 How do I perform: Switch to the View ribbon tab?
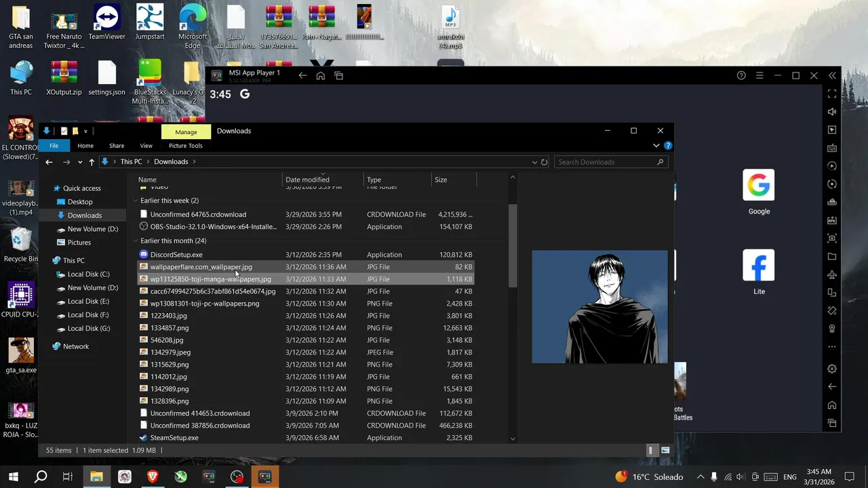click(x=146, y=146)
